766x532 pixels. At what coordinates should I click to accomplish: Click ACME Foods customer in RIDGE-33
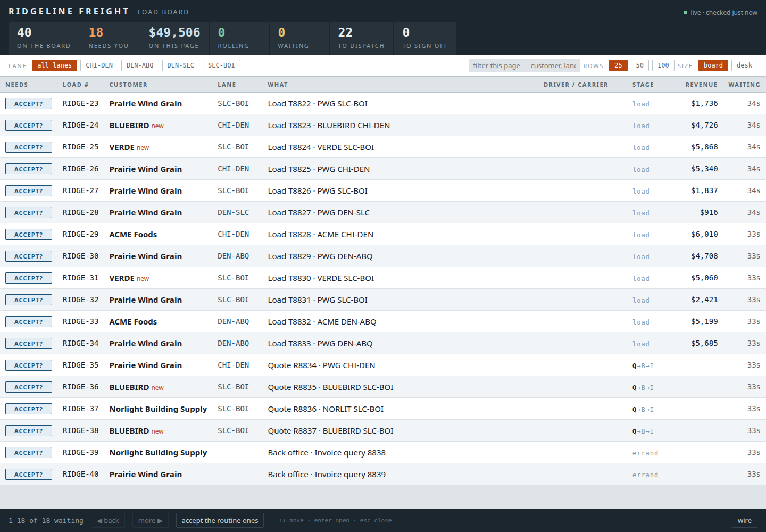click(x=133, y=322)
